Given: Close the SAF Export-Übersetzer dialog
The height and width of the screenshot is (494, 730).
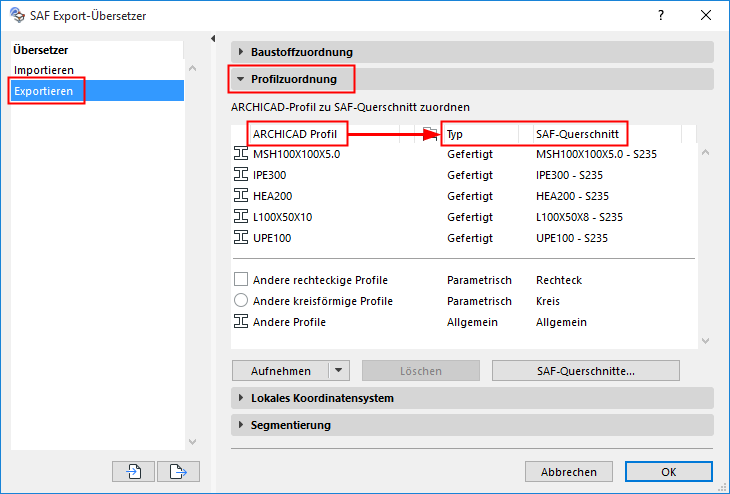Looking at the screenshot, I should click(x=706, y=15).
